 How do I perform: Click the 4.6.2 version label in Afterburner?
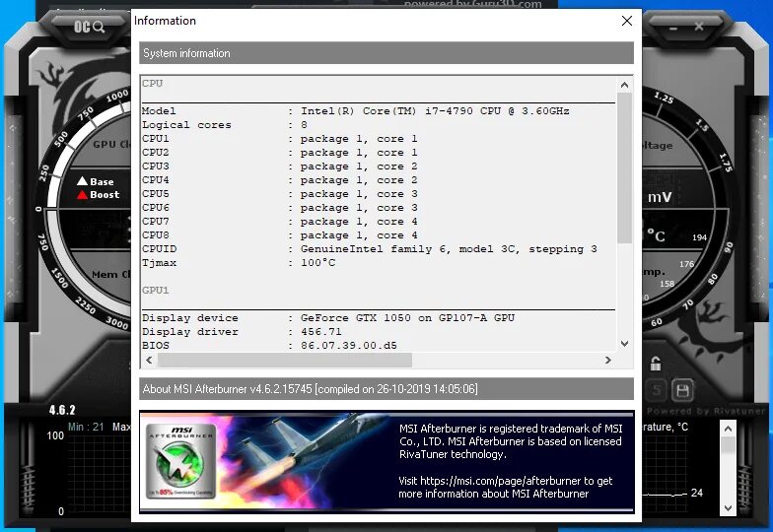(x=62, y=410)
